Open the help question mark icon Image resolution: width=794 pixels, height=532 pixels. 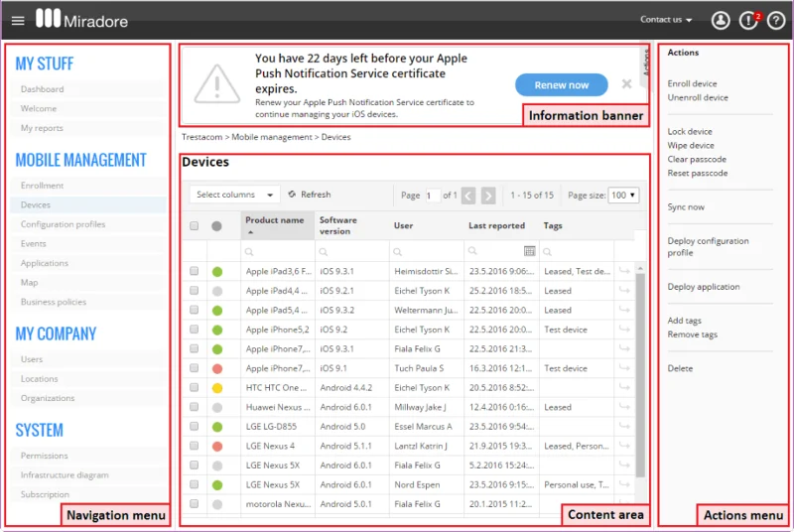click(x=775, y=20)
